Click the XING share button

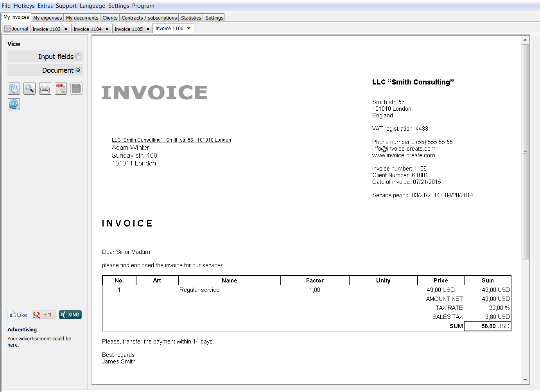pyautogui.click(x=70, y=315)
